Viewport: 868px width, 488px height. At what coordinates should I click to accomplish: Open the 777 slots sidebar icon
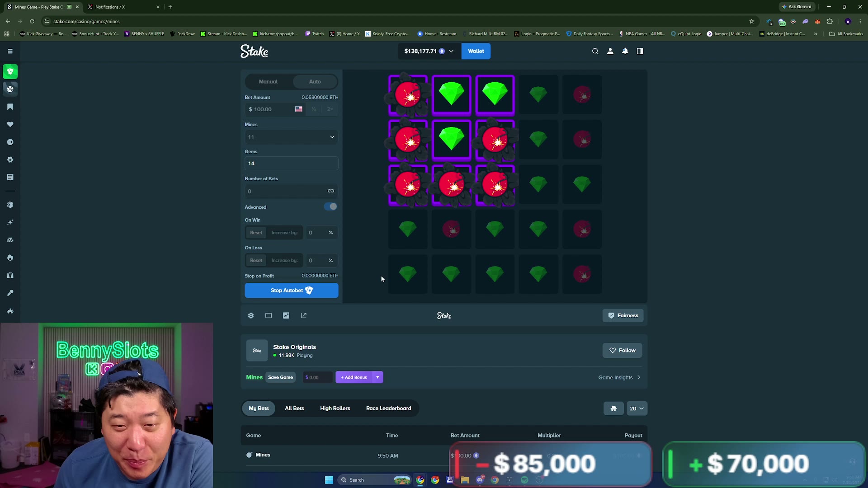10,240
